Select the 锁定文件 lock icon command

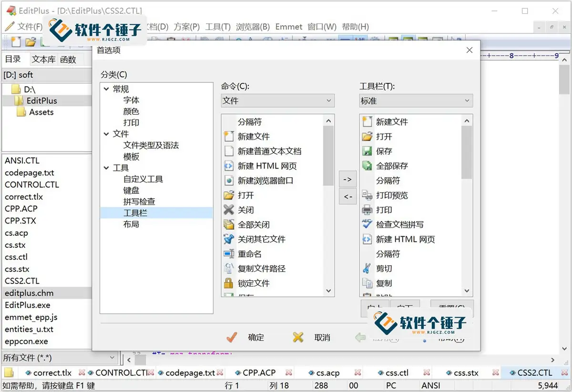229,283
